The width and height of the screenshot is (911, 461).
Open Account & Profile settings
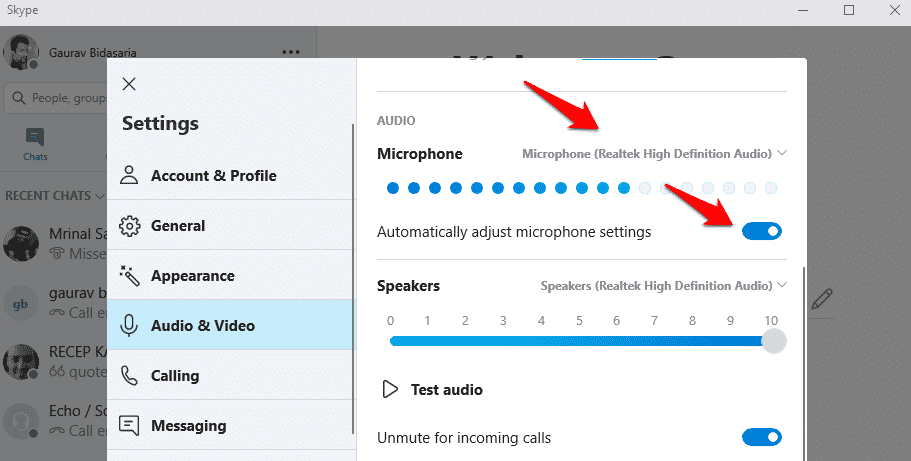click(x=231, y=175)
